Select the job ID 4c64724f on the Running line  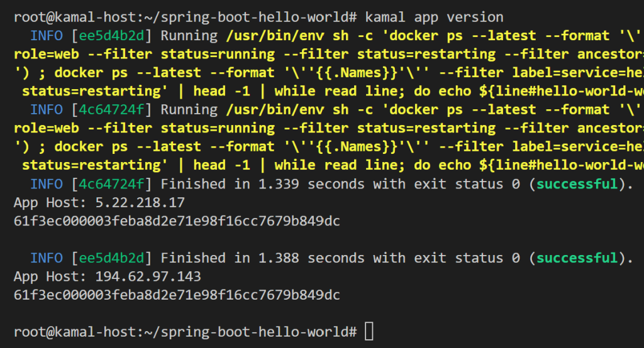click(111, 109)
